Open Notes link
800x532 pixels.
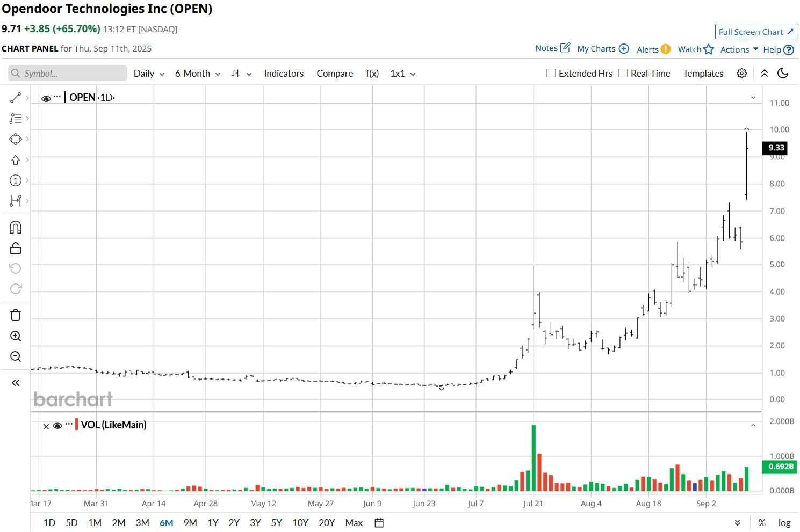(x=552, y=48)
